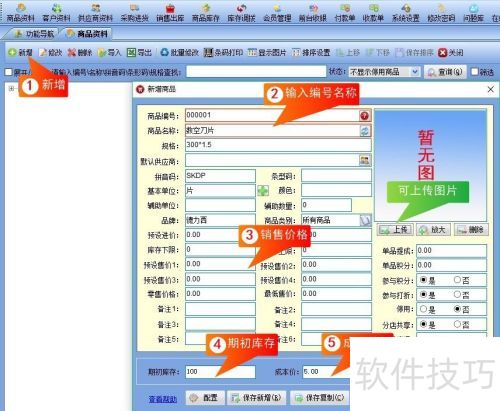Select 否 for 参与积分

(457, 280)
